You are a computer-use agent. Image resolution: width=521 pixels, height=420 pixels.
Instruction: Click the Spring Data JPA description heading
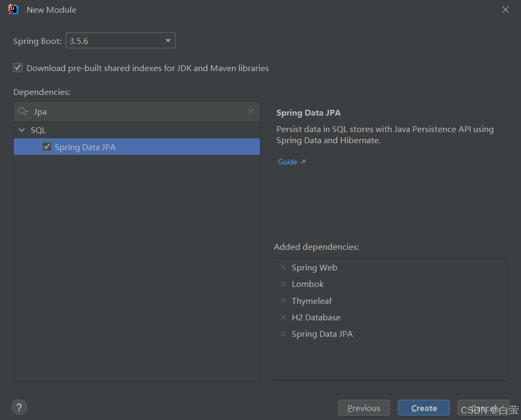(308, 113)
